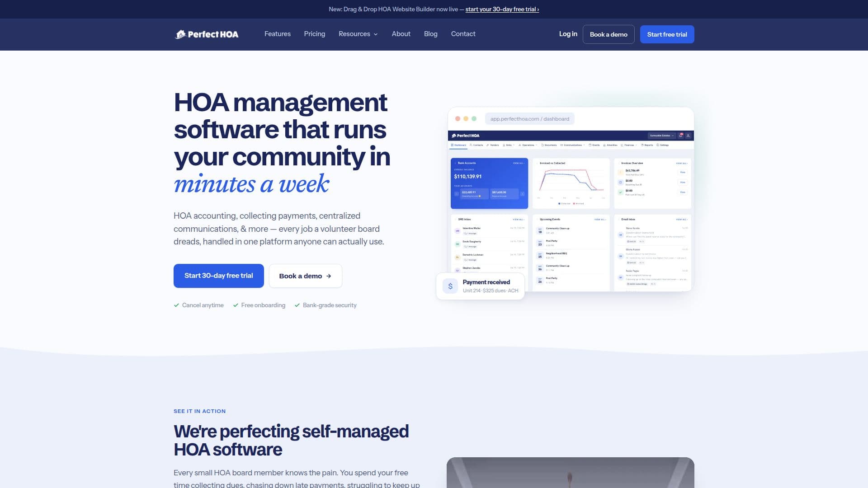Open the Sunnydale Estates community selector
Screen dimensions: 868x488
(662, 136)
